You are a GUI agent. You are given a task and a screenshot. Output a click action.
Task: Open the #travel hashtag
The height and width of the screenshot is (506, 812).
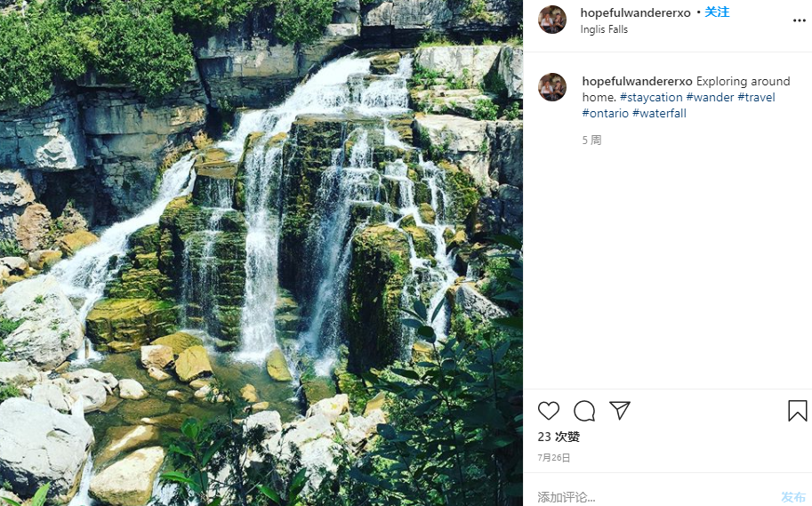point(756,98)
